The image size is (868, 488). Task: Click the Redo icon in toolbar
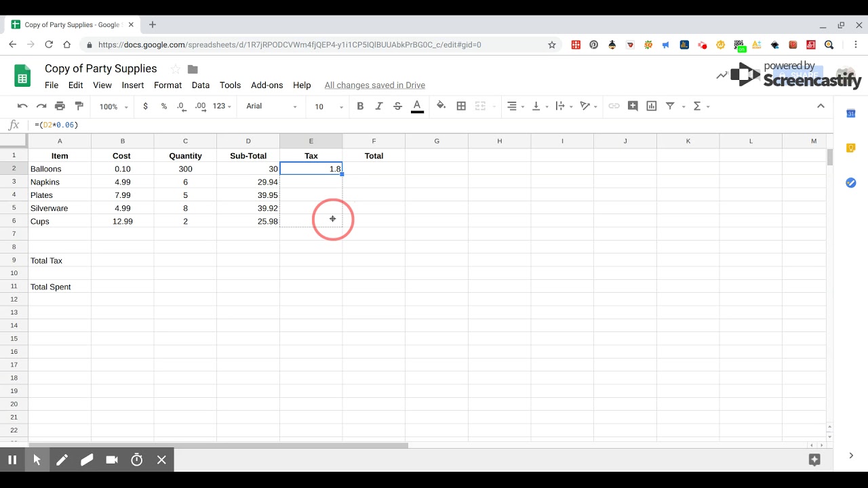pyautogui.click(x=41, y=106)
